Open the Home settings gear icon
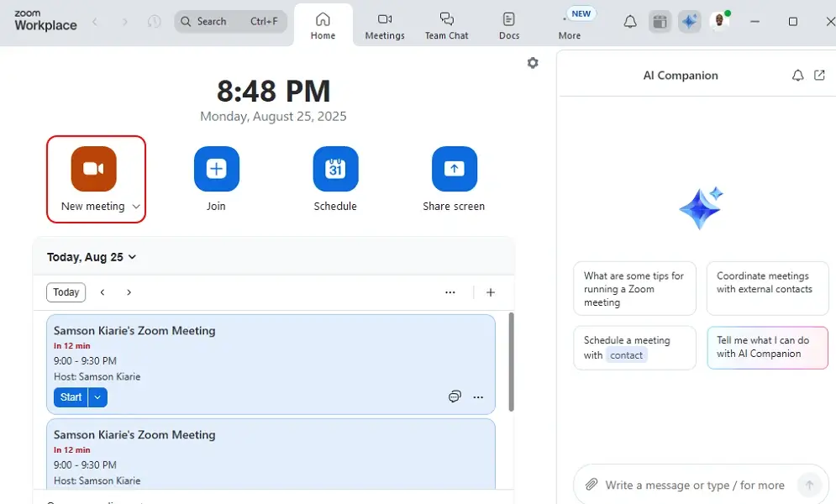836x504 pixels. pyautogui.click(x=533, y=63)
